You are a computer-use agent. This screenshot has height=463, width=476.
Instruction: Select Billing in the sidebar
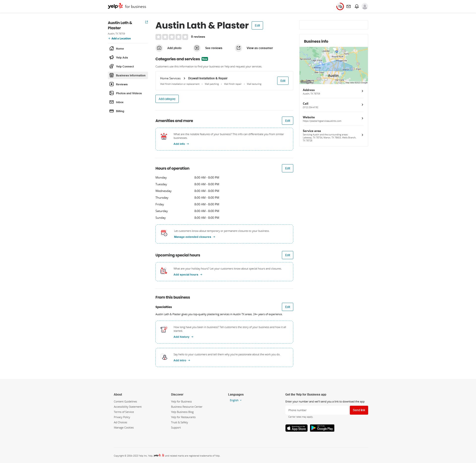120,111
